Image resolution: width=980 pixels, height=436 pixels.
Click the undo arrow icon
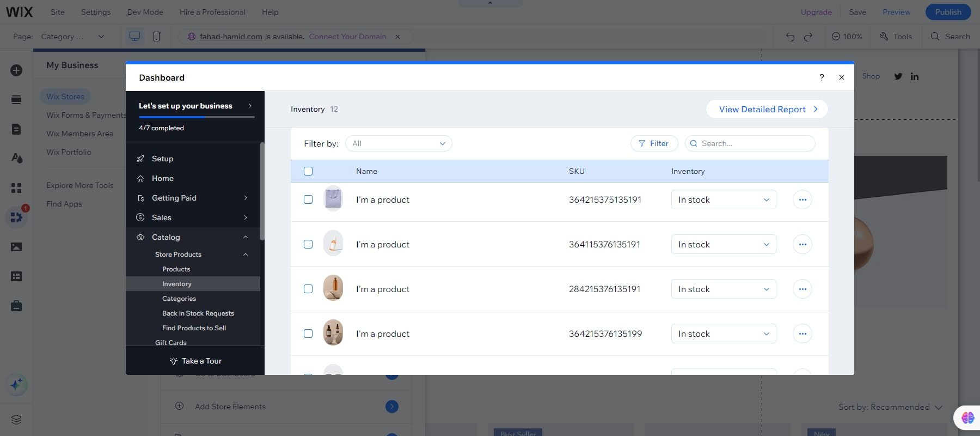[x=790, y=37]
